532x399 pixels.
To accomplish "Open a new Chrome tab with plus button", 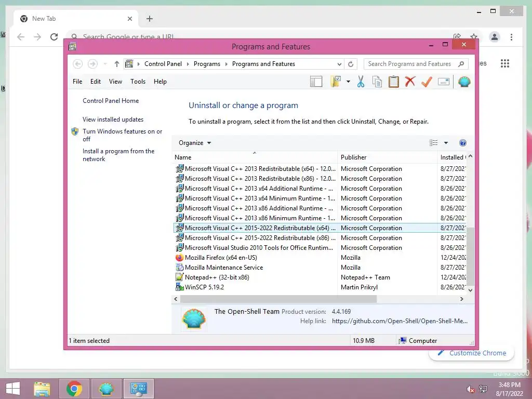I will tap(149, 19).
